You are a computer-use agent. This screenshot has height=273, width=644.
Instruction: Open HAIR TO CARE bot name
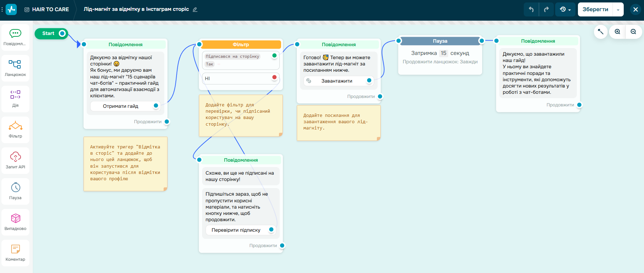click(50, 9)
